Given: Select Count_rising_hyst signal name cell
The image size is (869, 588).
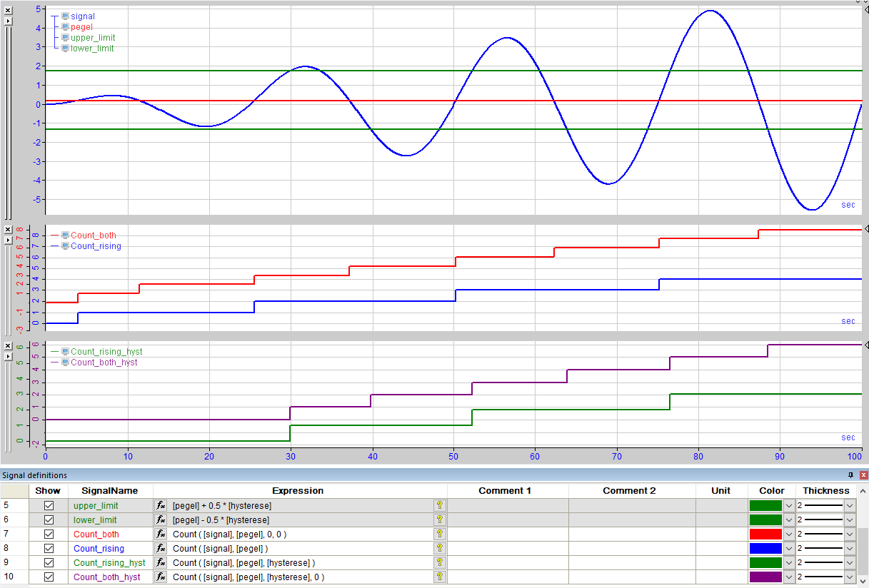Looking at the screenshot, I should click(111, 563).
